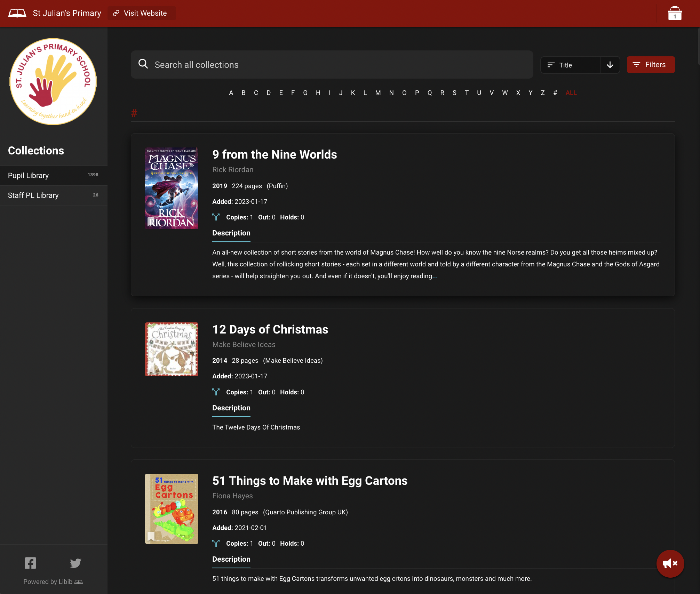Click the muted megaphone announcement button

point(670,563)
